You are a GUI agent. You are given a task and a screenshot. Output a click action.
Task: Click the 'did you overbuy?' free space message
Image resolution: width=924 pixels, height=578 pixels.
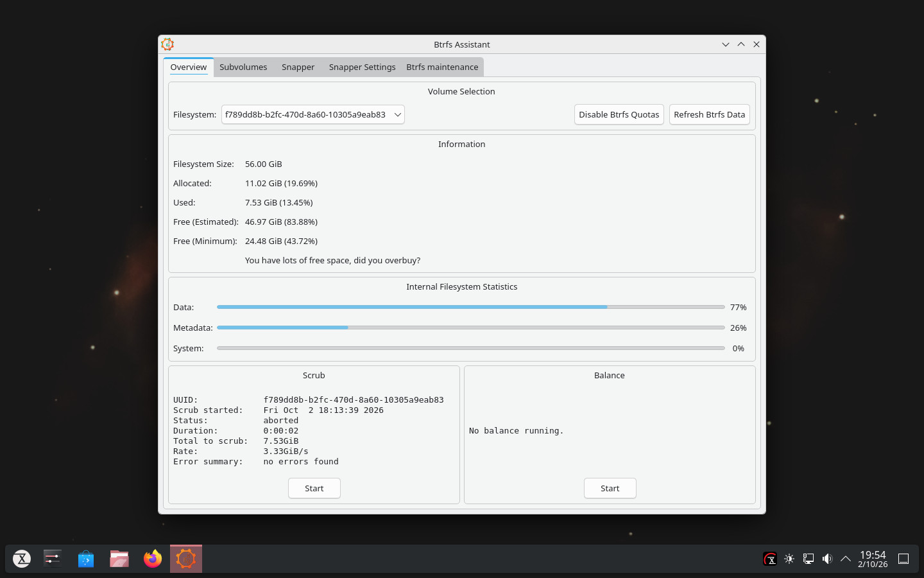[333, 260]
